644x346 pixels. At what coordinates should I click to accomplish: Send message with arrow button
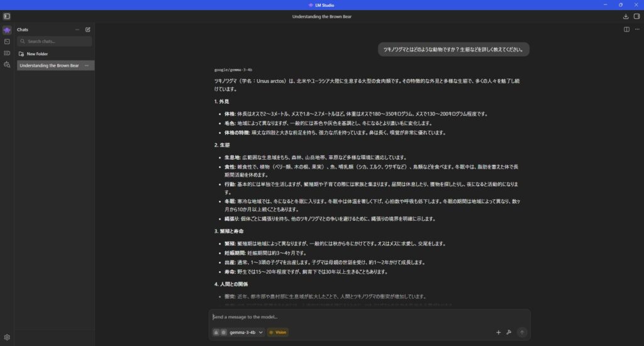[522, 332]
